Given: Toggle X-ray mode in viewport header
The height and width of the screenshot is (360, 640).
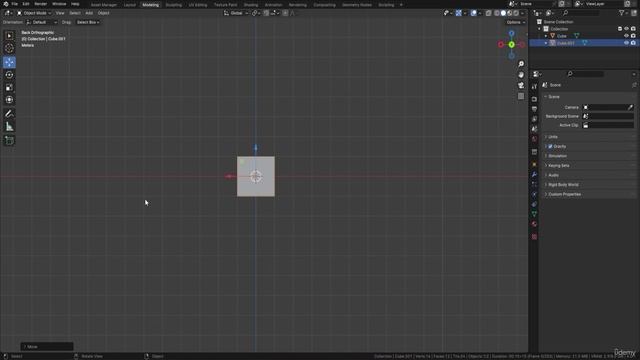Looking at the screenshot, I should pyautogui.click(x=489, y=13).
